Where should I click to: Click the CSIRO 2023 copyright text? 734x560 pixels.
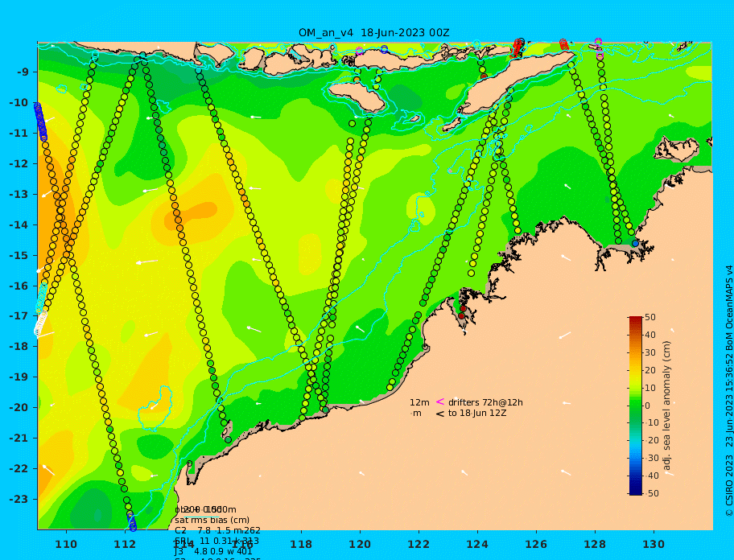coord(728,391)
